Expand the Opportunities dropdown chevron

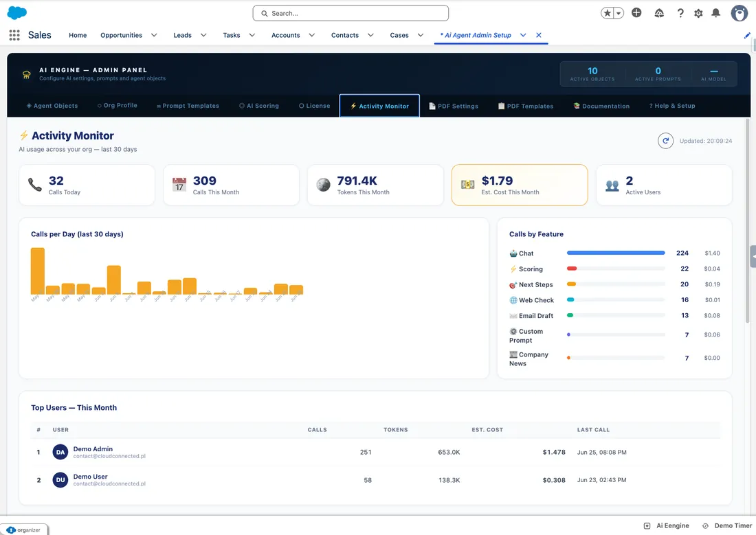tap(154, 35)
